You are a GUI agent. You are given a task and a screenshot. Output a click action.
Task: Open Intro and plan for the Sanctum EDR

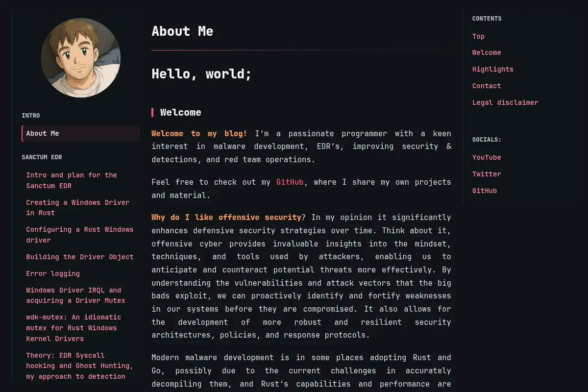72,180
